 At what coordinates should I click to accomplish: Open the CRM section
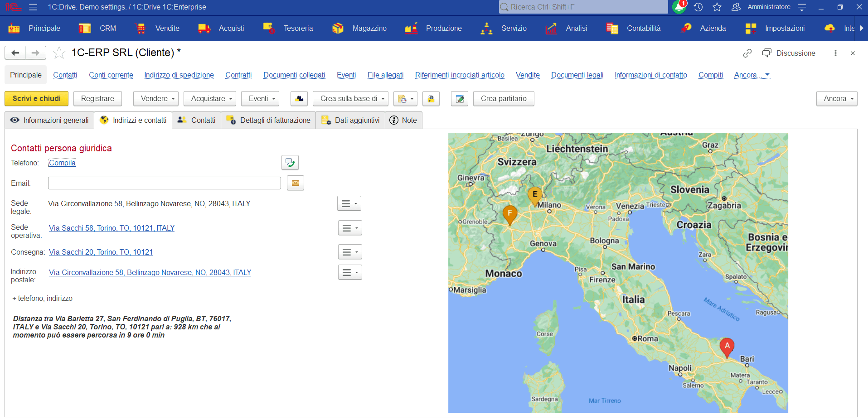coord(97,28)
